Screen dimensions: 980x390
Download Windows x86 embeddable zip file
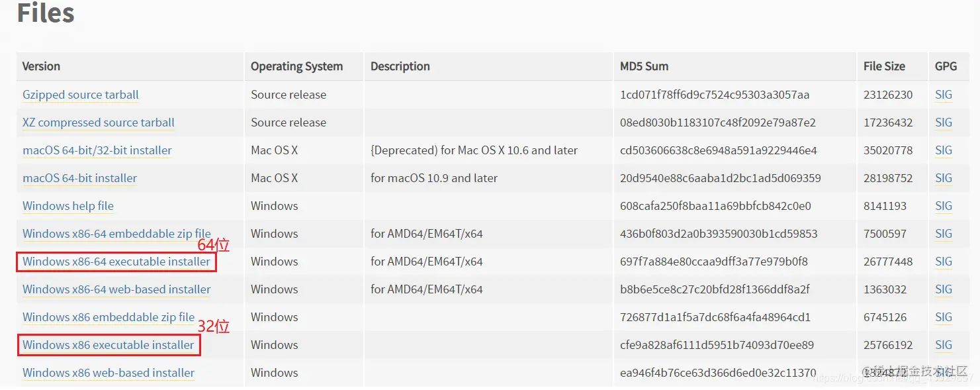point(109,317)
